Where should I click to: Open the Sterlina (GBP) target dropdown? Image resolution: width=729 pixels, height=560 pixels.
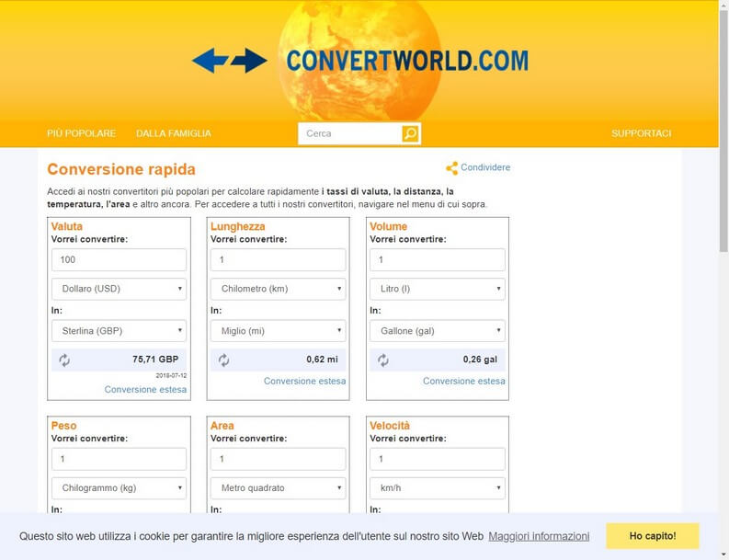[119, 331]
